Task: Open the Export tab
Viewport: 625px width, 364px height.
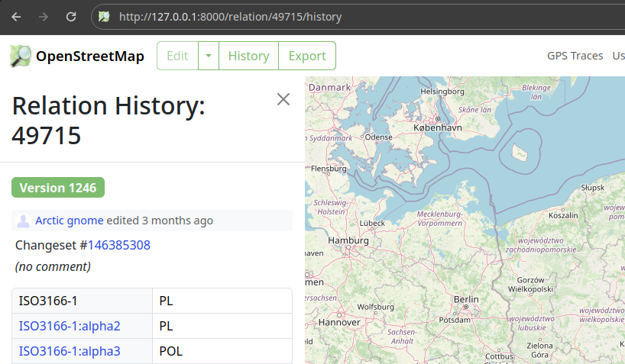Action: pos(307,56)
